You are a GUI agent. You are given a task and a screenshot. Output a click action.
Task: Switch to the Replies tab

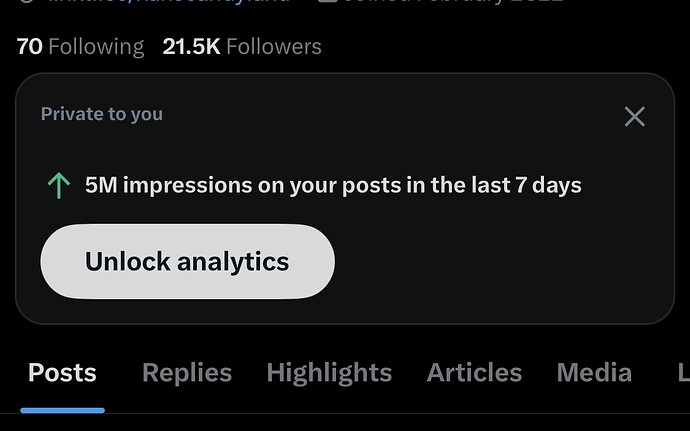[187, 373]
